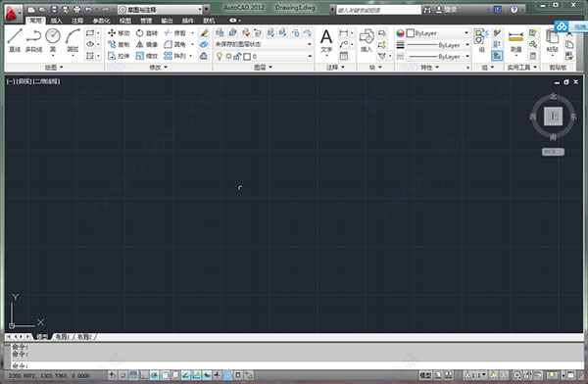Viewport: 588px width, 384px height.
Task: Switch to the 插入 (Insert) ribbon tab
Action: pyautogui.click(x=56, y=21)
